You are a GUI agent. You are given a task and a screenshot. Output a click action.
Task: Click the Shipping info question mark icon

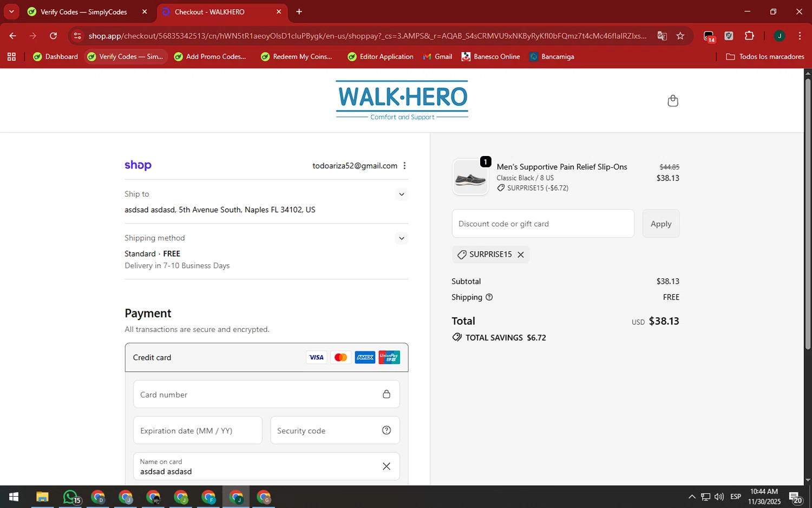click(x=489, y=297)
